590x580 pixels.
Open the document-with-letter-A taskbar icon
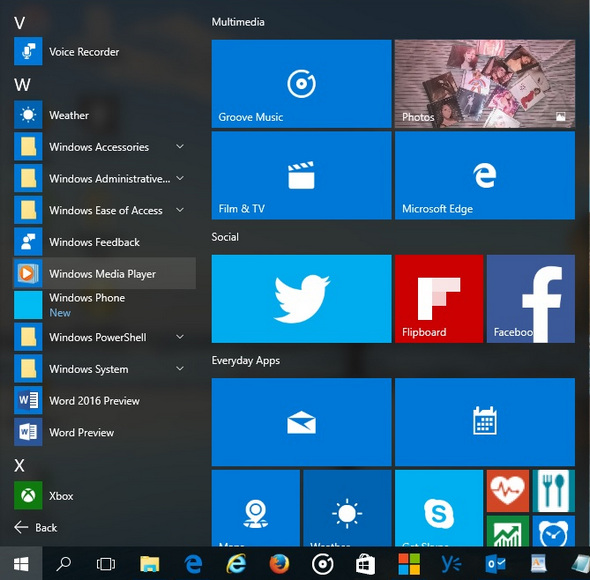click(x=538, y=563)
